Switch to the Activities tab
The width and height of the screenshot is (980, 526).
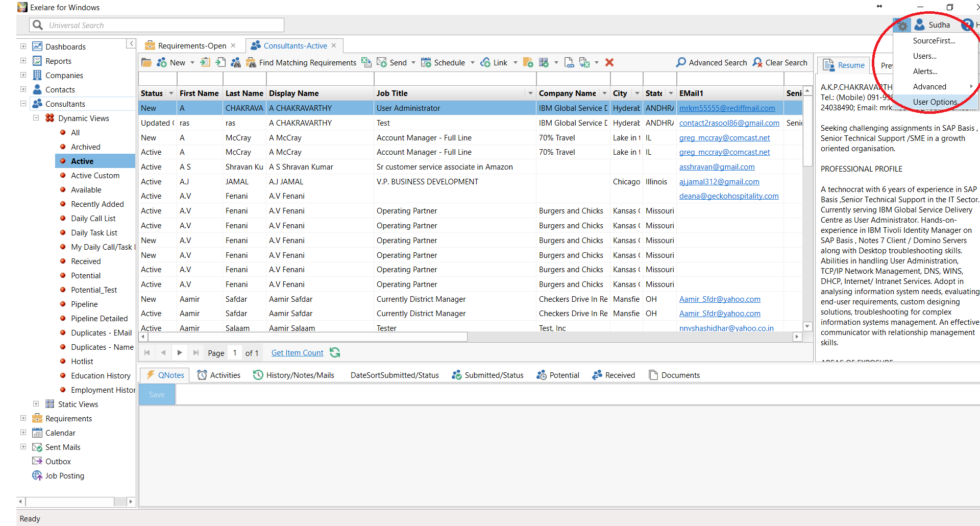tap(218, 375)
